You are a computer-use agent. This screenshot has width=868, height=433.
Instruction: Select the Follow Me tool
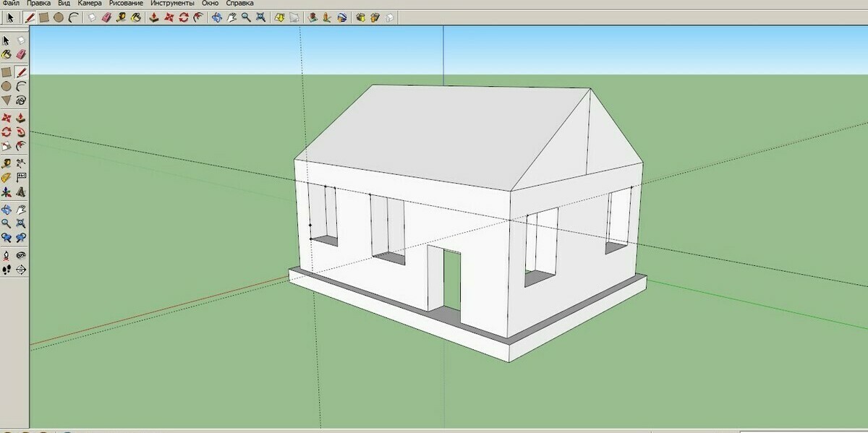point(21,132)
